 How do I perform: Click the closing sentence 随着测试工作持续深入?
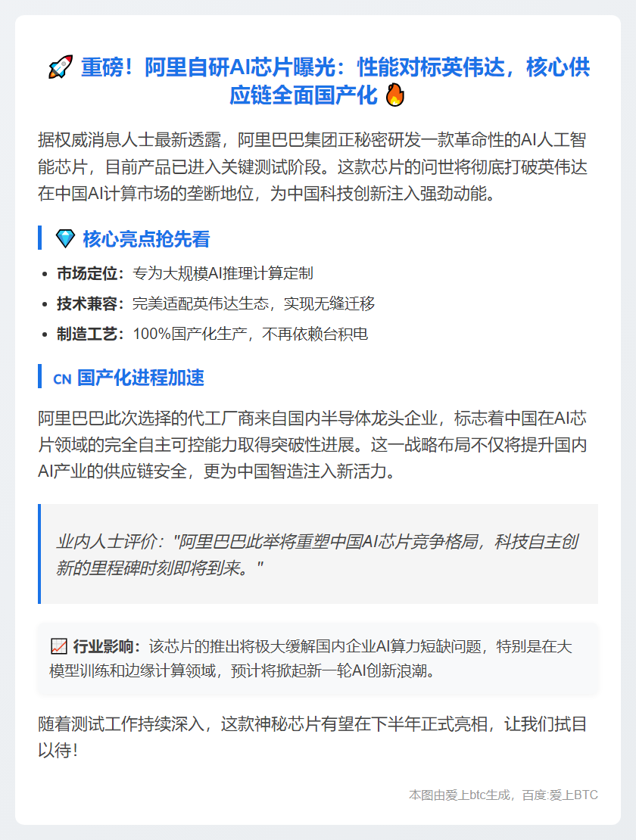[313, 737]
